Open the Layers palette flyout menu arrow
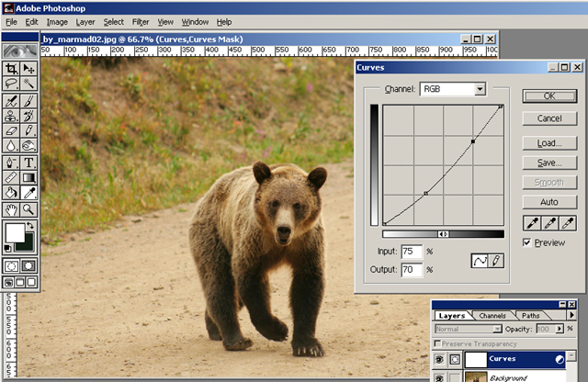This screenshot has width=588, height=382. [571, 315]
